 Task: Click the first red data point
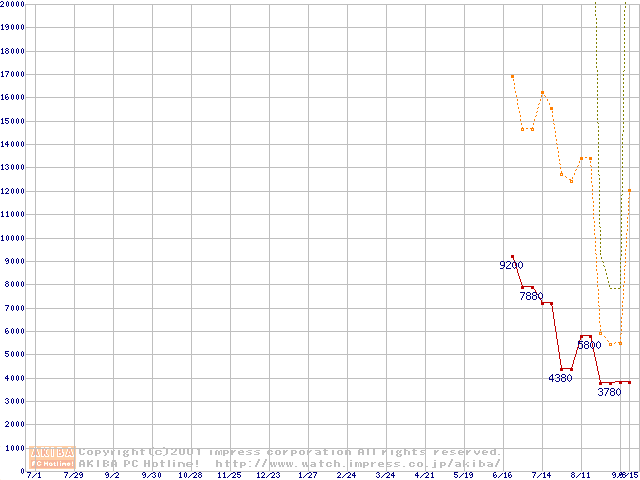(512, 256)
